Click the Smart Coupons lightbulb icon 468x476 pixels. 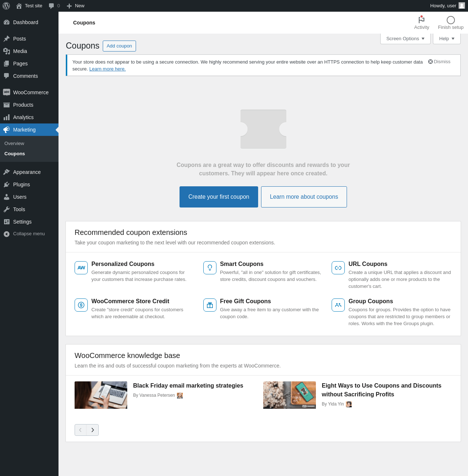tap(210, 268)
